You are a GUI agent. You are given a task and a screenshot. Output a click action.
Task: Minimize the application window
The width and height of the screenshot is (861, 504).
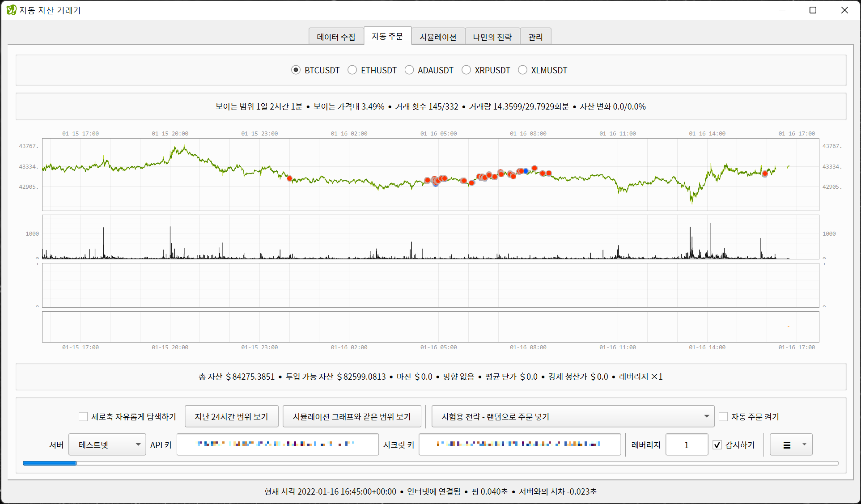[782, 10]
